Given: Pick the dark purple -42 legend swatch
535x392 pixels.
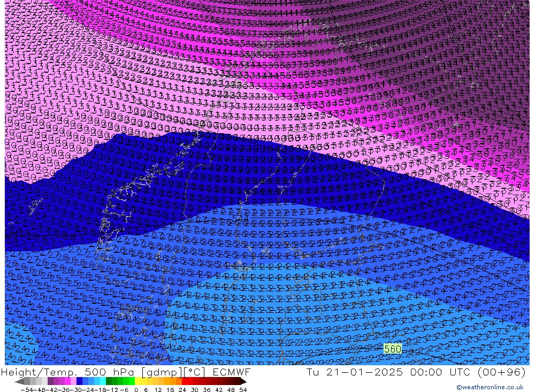Looking at the screenshot, I should tap(50, 381).
